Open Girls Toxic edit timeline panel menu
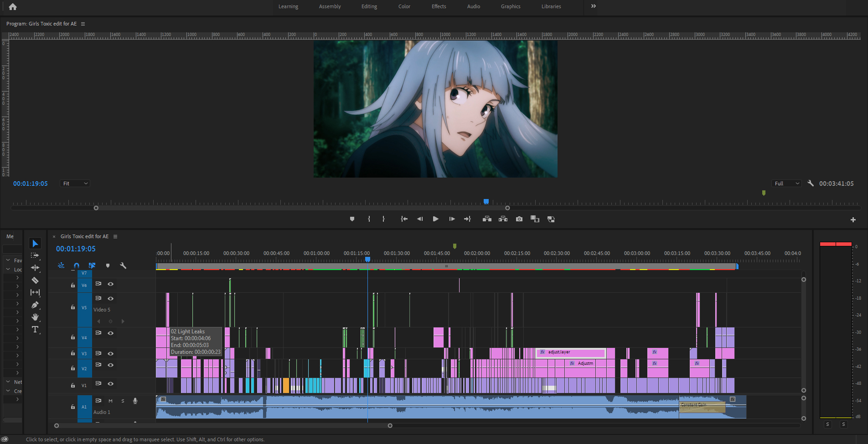The image size is (868, 444). click(x=115, y=236)
